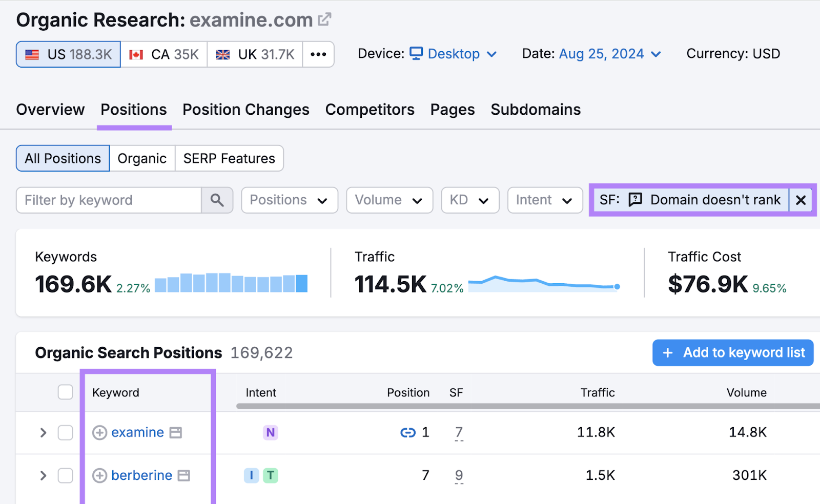The height and width of the screenshot is (504, 820).
Task: Click the US flag country icon
Action: [x=32, y=54]
